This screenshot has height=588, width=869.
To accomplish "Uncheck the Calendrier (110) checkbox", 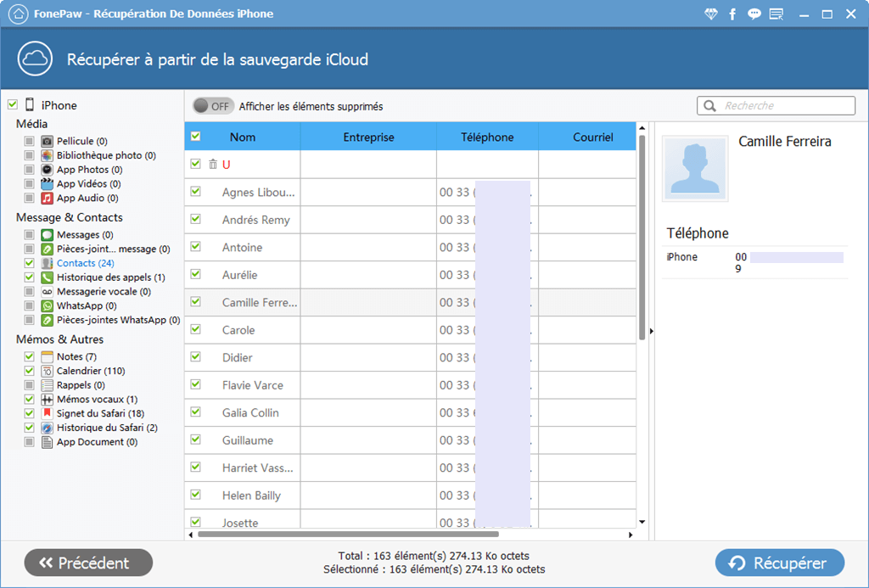I will [30, 371].
